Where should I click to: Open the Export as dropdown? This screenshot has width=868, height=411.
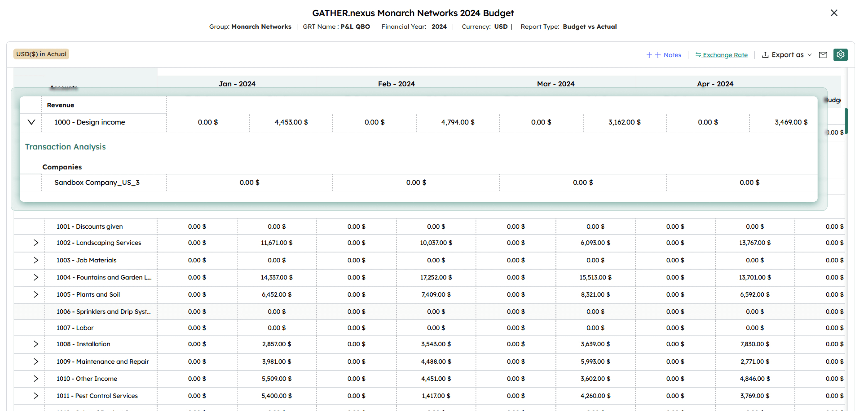787,55
